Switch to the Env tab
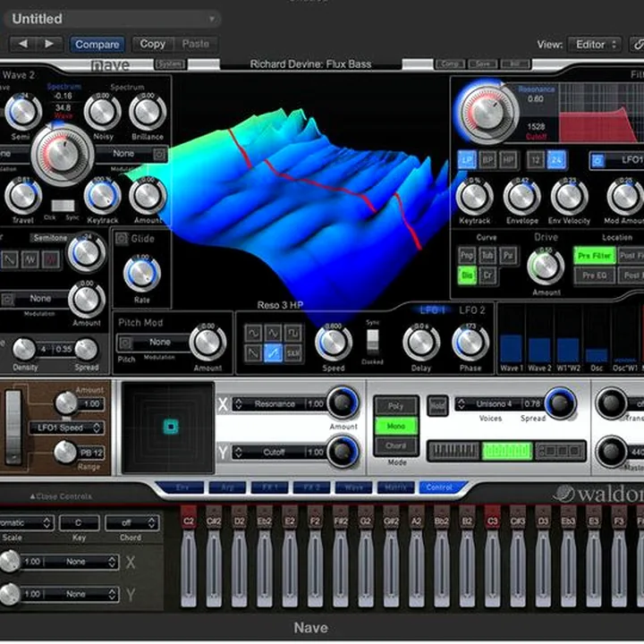The height and width of the screenshot is (644, 644). point(182,487)
